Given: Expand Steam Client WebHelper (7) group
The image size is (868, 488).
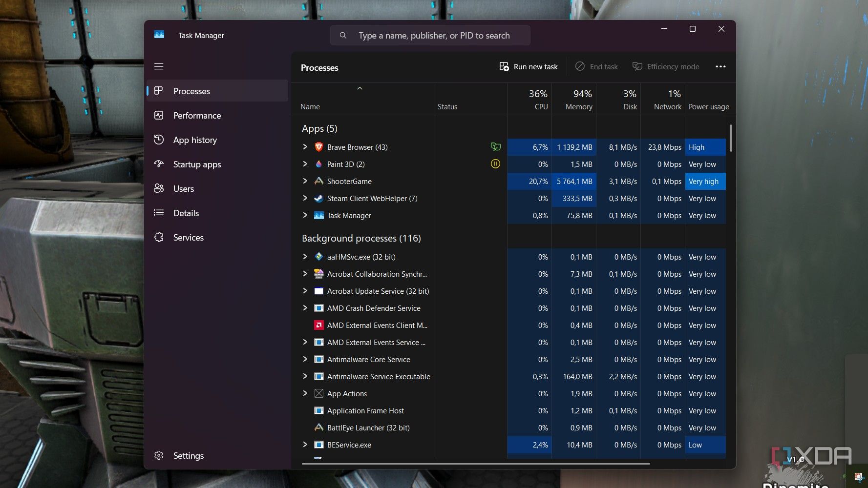Looking at the screenshot, I should click(x=305, y=198).
